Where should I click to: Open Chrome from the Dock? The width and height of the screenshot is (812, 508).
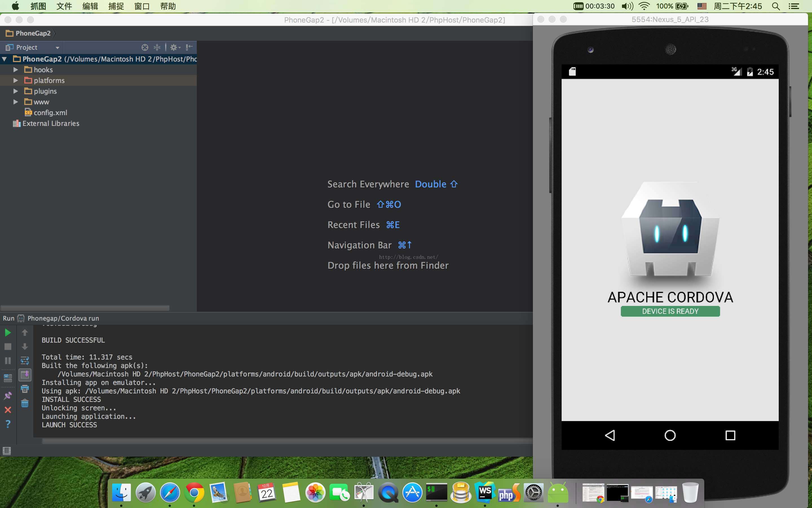click(x=194, y=493)
